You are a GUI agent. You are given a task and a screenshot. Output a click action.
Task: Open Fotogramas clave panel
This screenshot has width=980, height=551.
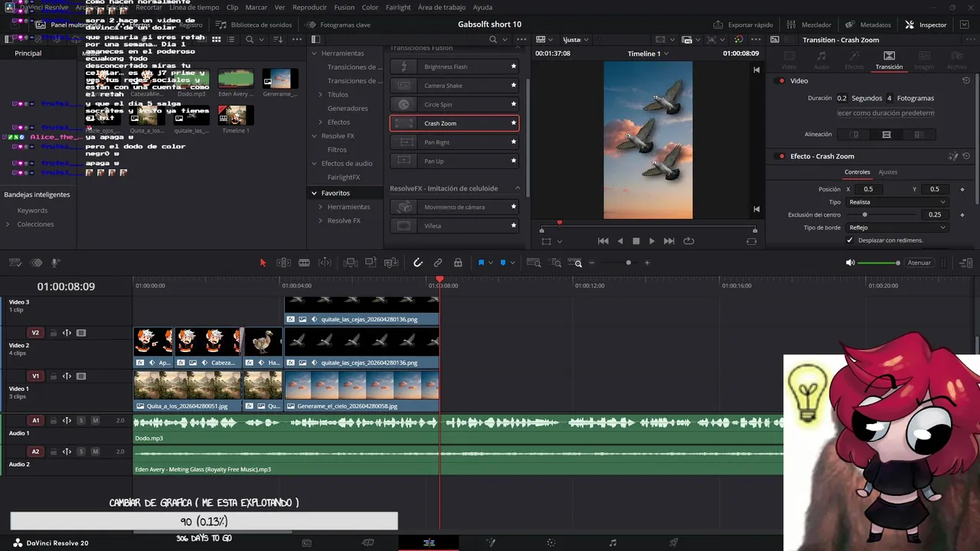tap(338, 24)
